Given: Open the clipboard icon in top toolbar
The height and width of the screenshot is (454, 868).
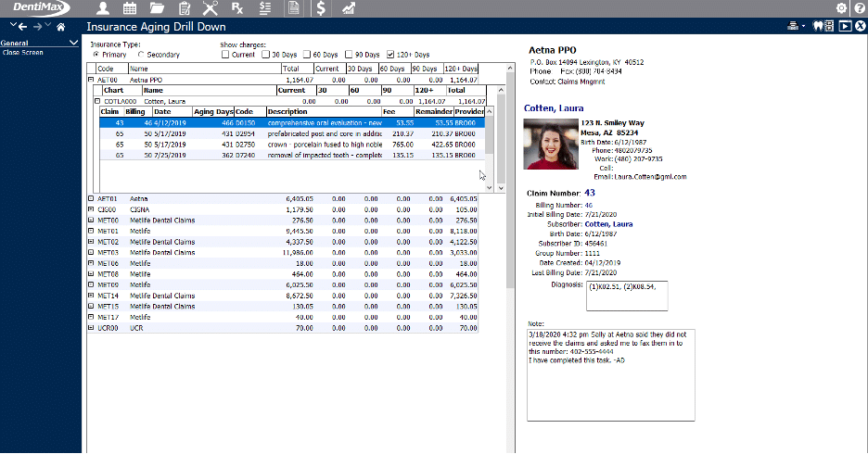Looking at the screenshot, I should 184,8.
